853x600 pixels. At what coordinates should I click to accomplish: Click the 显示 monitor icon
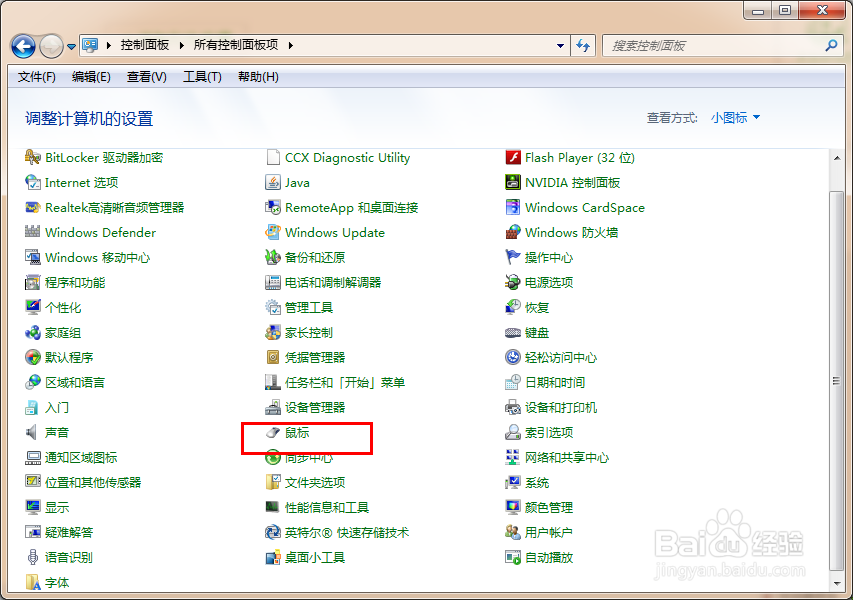click(33, 508)
